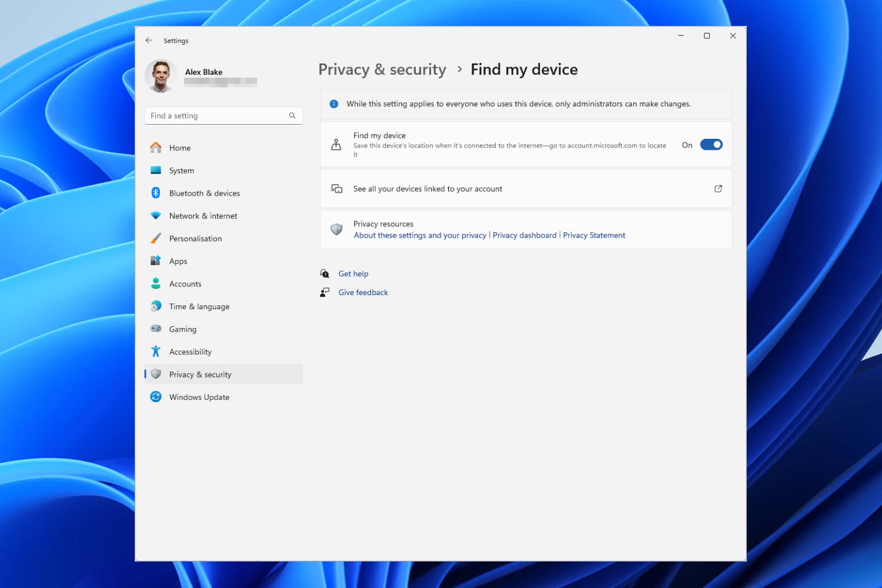Screen dimensions: 882x588
Task: Click the blue info icon in banner
Action: click(334, 104)
